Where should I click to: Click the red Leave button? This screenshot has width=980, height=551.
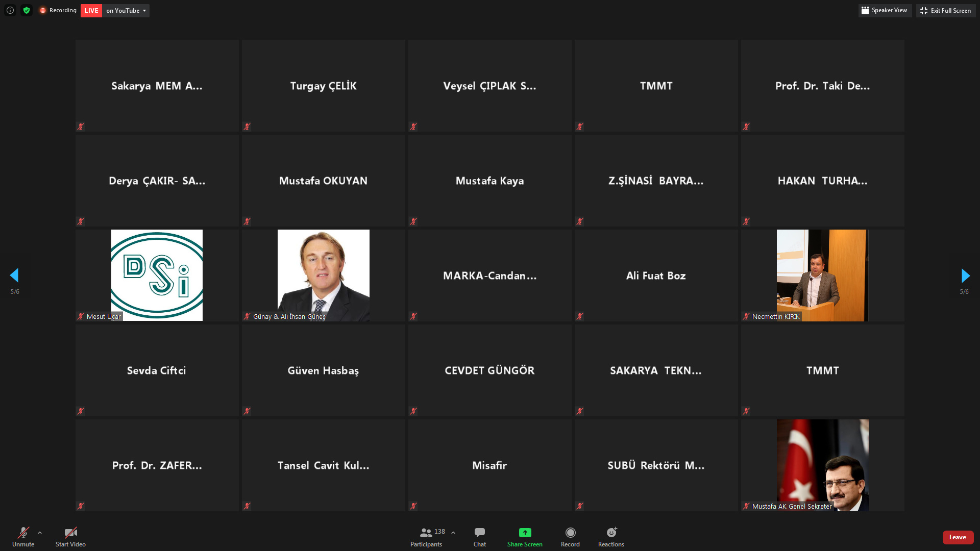pyautogui.click(x=958, y=537)
